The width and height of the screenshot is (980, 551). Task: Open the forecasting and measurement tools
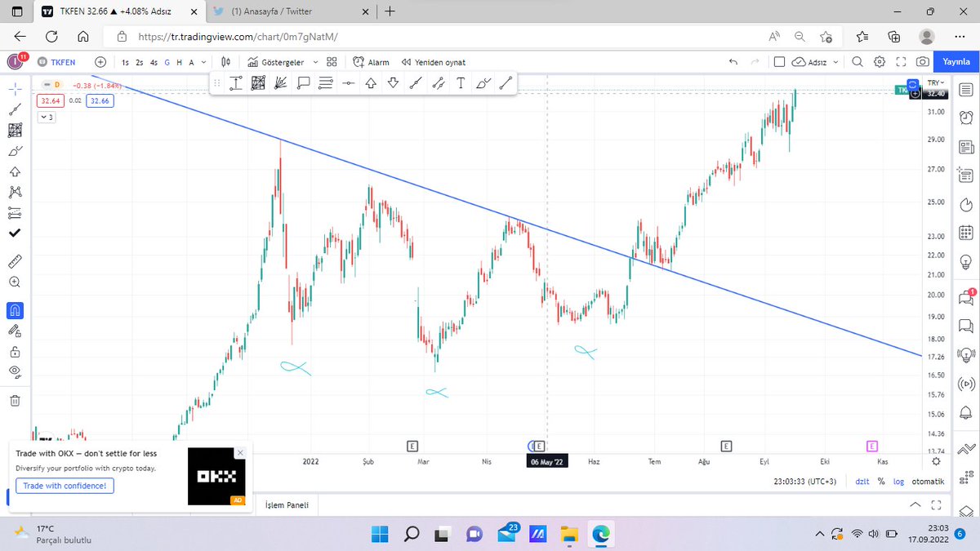[x=15, y=213]
